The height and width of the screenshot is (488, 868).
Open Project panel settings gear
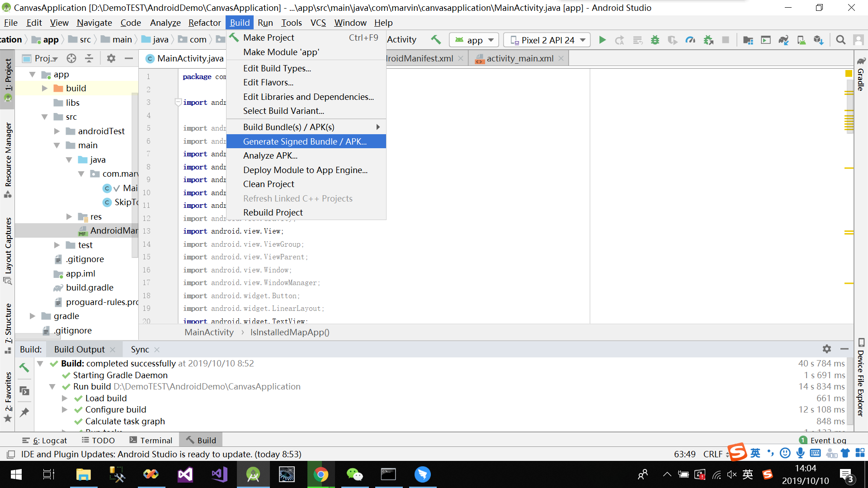click(111, 58)
